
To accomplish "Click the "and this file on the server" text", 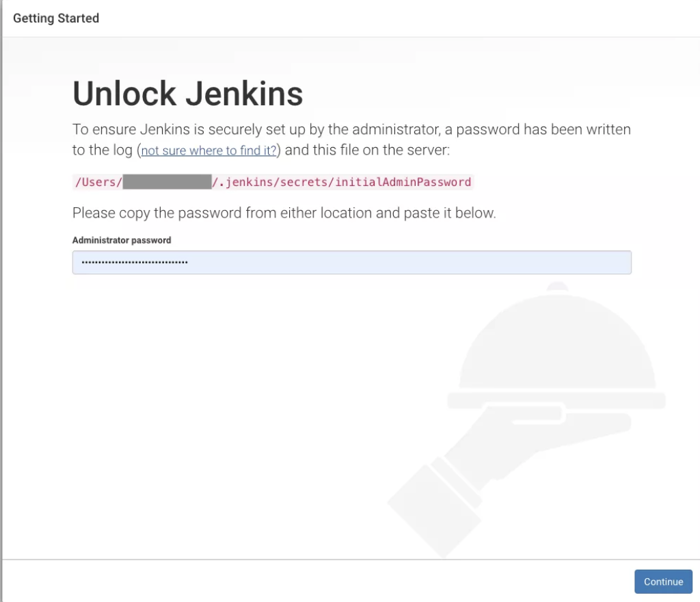I will [367, 150].
